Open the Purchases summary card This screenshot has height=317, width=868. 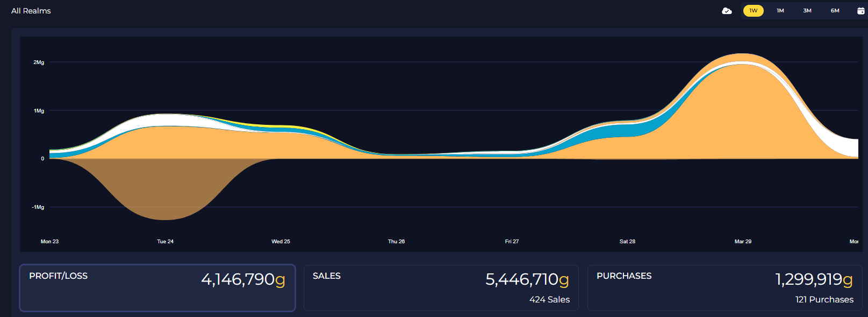725,288
